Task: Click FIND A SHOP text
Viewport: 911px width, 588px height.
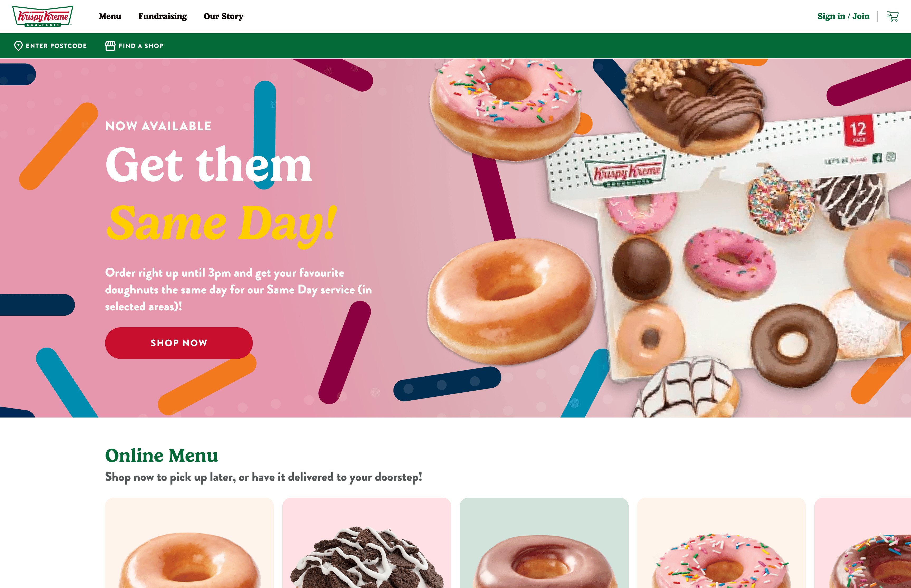Action: 141,46
